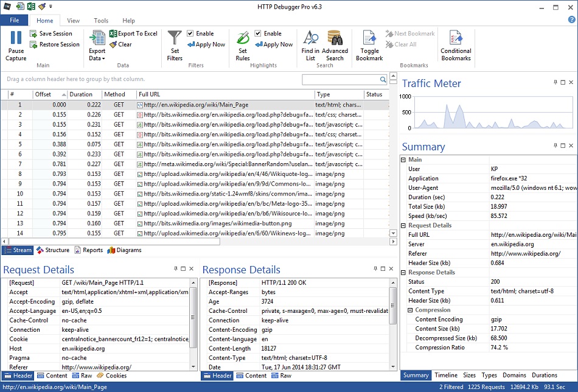This screenshot has height=392, width=578.
Task: Sort by the Duration column header
Action: 85,94
